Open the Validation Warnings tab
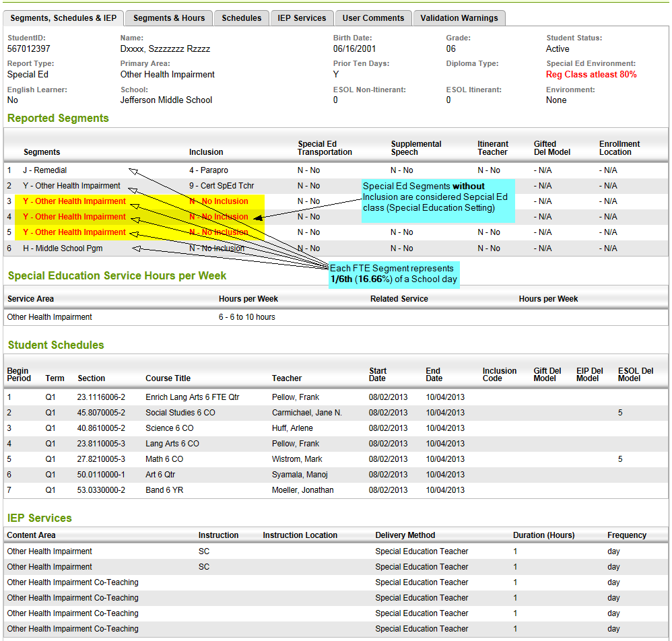 (x=459, y=18)
